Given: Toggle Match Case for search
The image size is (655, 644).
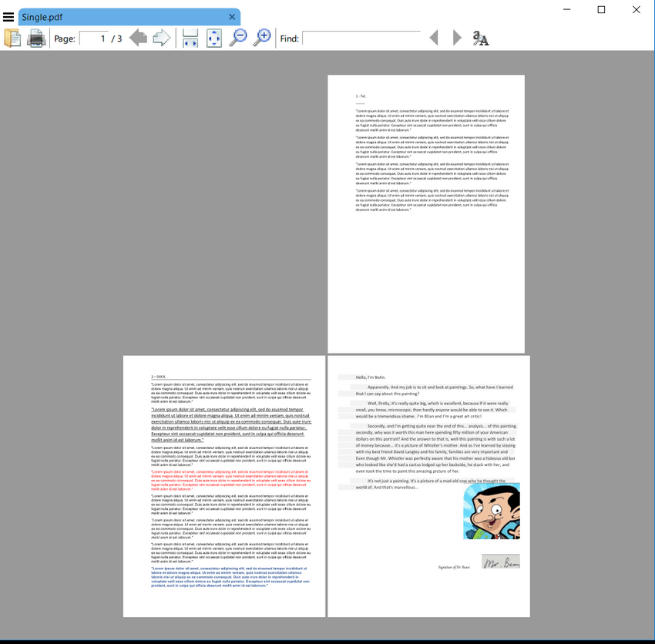Looking at the screenshot, I should 481,38.
